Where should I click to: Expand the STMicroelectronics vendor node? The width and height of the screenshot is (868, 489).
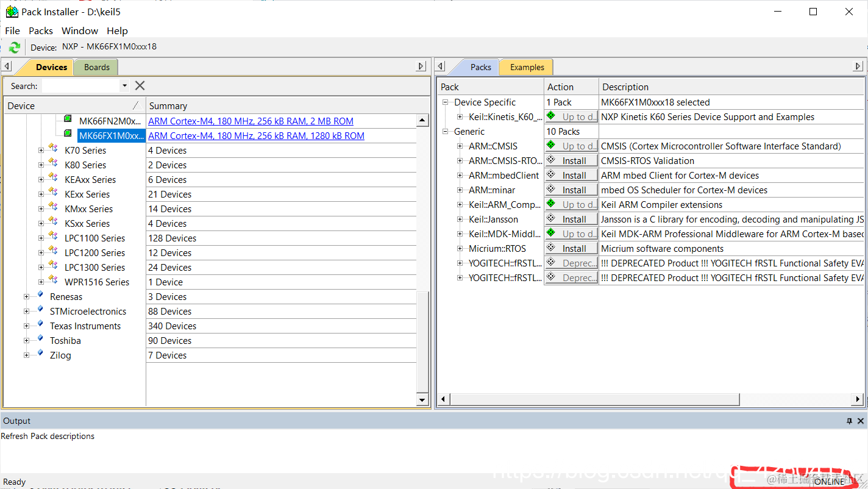26,312
